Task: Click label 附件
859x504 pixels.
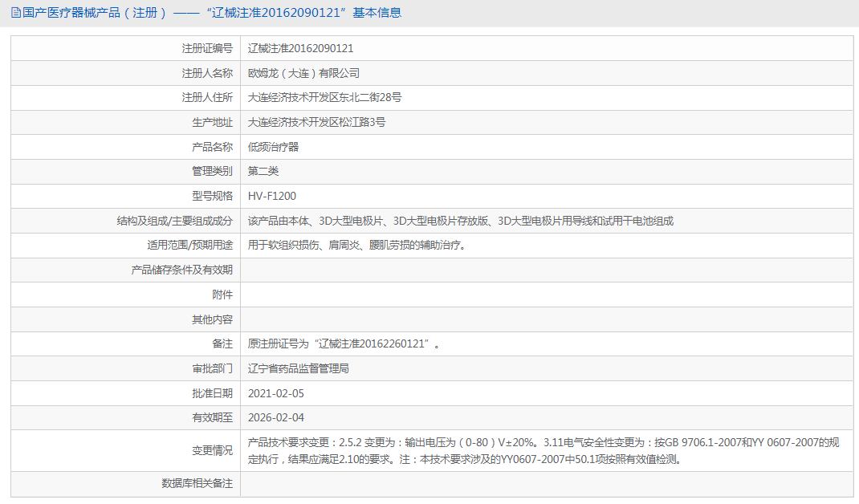Action: (x=222, y=295)
